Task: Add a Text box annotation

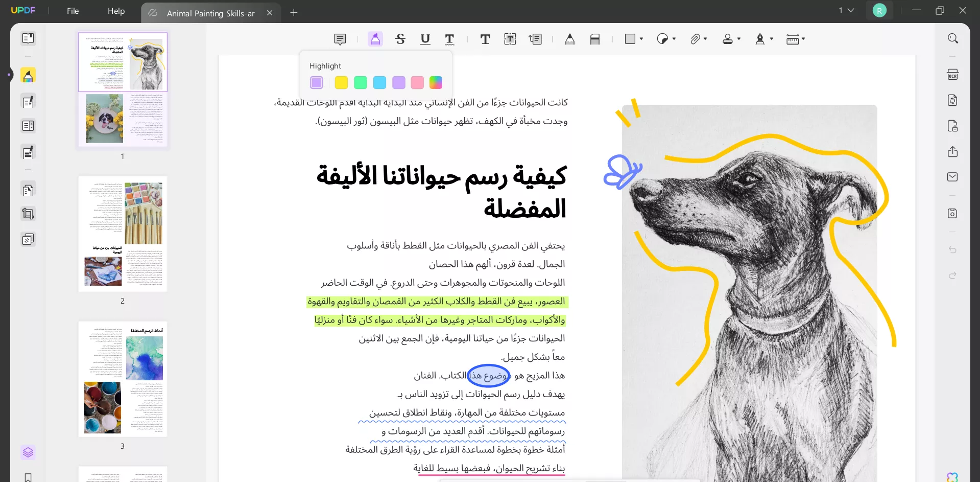Action: (510, 39)
